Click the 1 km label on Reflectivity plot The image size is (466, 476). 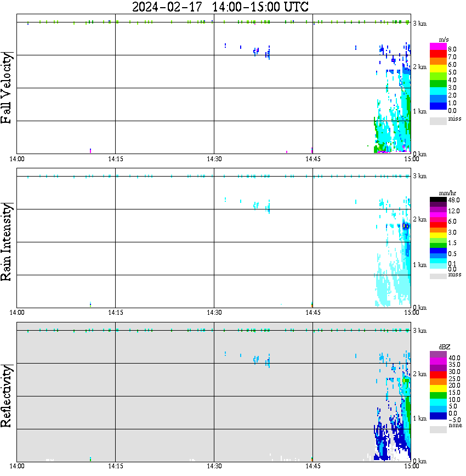coord(419,418)
